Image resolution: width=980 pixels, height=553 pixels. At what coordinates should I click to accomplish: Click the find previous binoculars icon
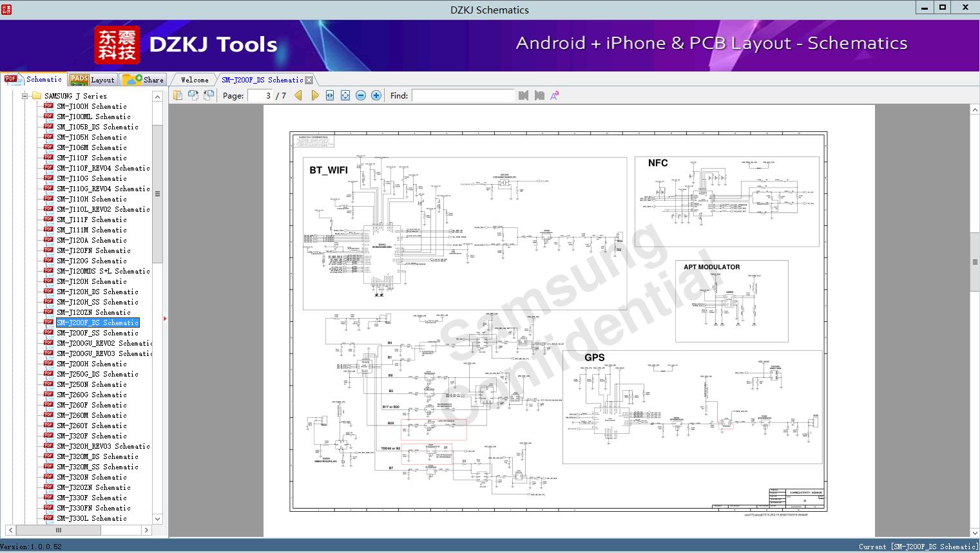coord(523,95)
